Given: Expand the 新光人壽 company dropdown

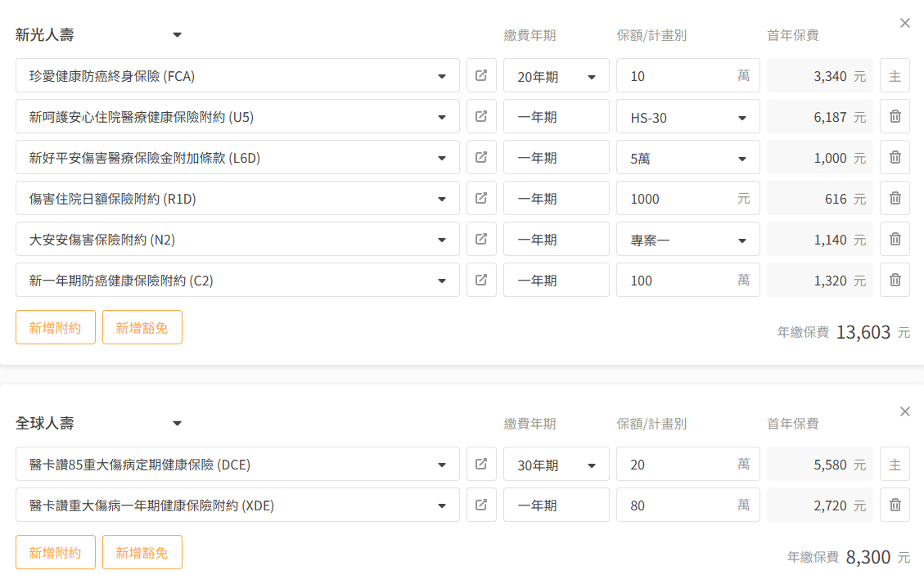Looking at the screenshot, I should (177, 35).
